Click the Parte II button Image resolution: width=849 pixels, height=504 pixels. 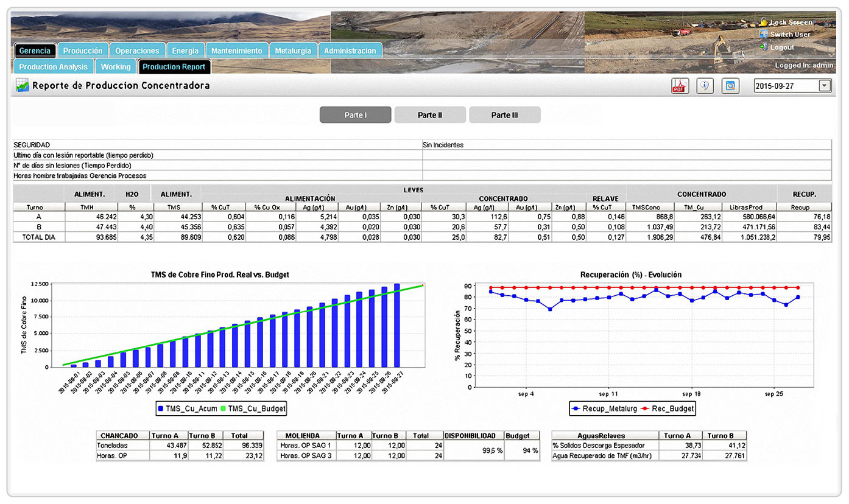[x=430, y=114]
